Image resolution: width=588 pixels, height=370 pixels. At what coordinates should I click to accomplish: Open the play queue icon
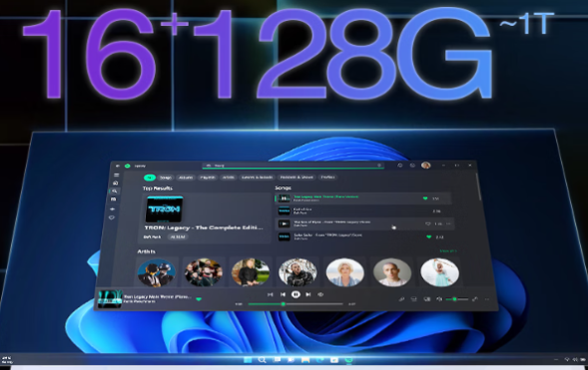tap(414, 299)
